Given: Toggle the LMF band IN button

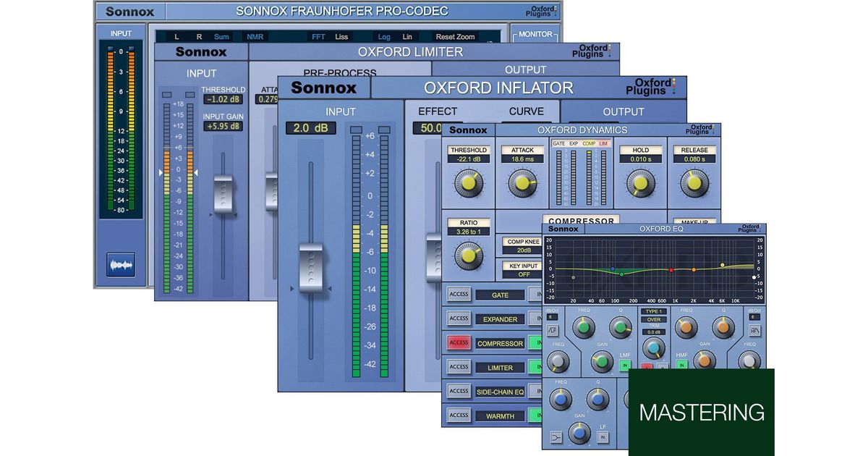Looking at the screenshot, I should 625,366.
